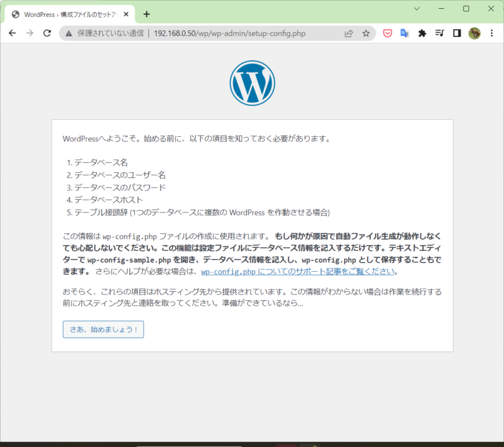Click the list item データベースホスト

(108, 200)
